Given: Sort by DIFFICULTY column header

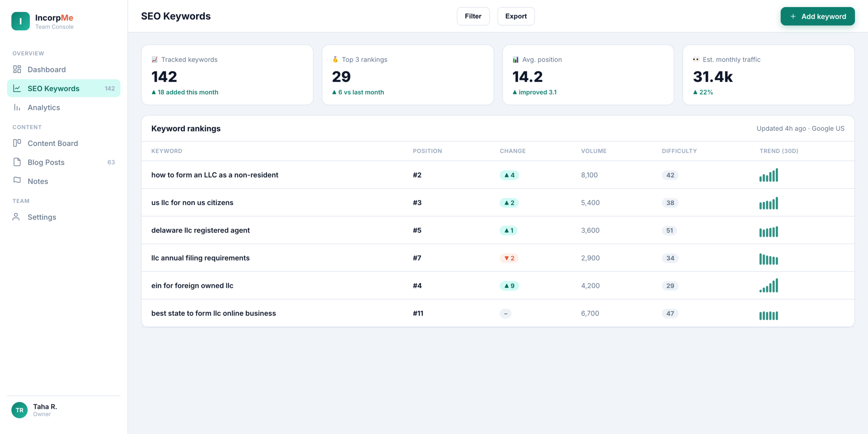Looking at the screenshot, I should coord(679,151).
